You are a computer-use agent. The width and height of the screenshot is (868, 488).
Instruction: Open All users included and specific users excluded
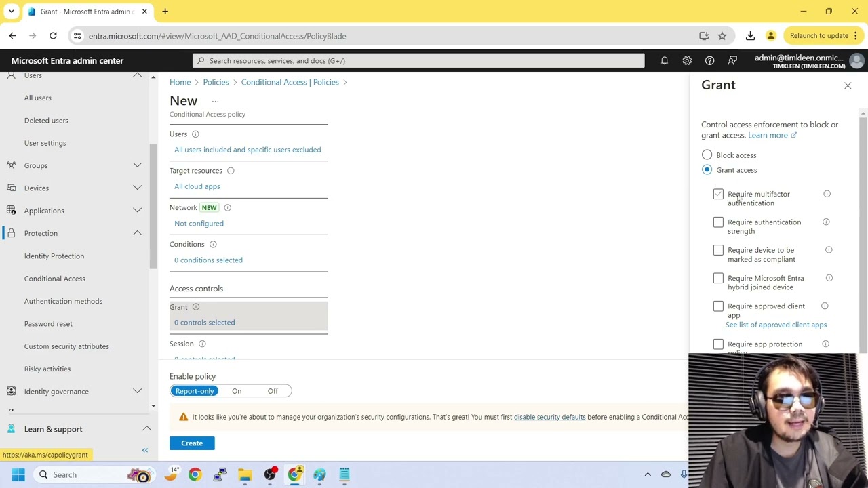[248, 150]
